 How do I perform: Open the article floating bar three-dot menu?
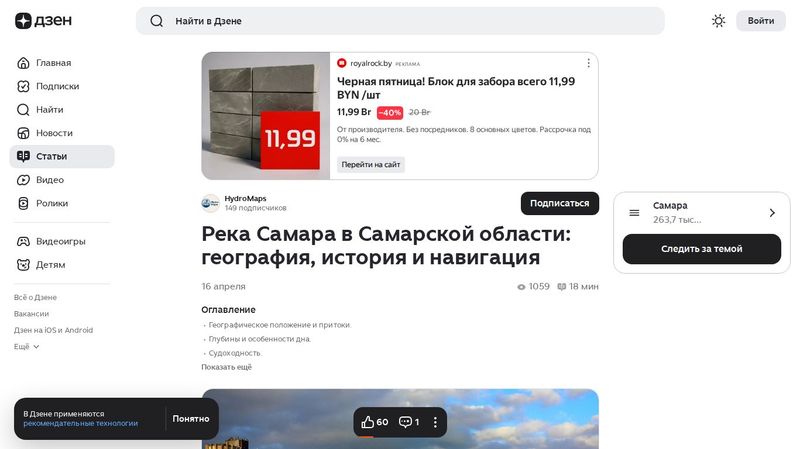coord(435,422)
